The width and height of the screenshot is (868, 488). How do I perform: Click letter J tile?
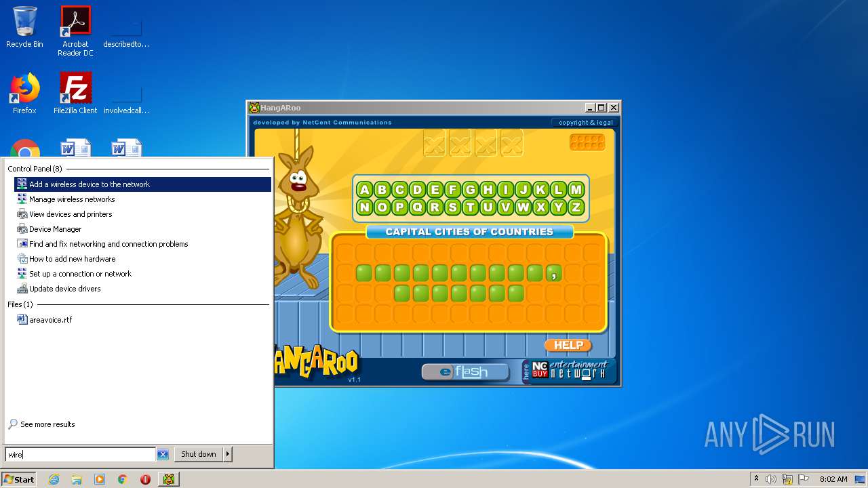[524, 190]
